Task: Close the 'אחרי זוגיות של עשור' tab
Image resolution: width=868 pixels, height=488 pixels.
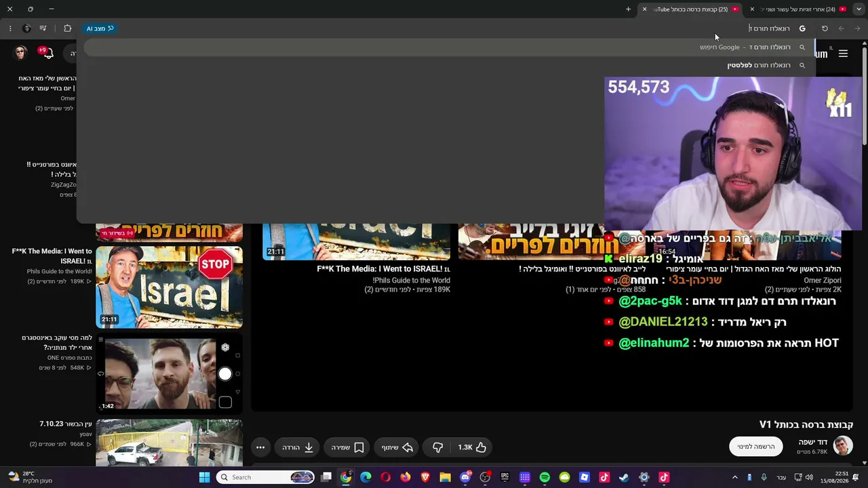Action: point(752,9)
